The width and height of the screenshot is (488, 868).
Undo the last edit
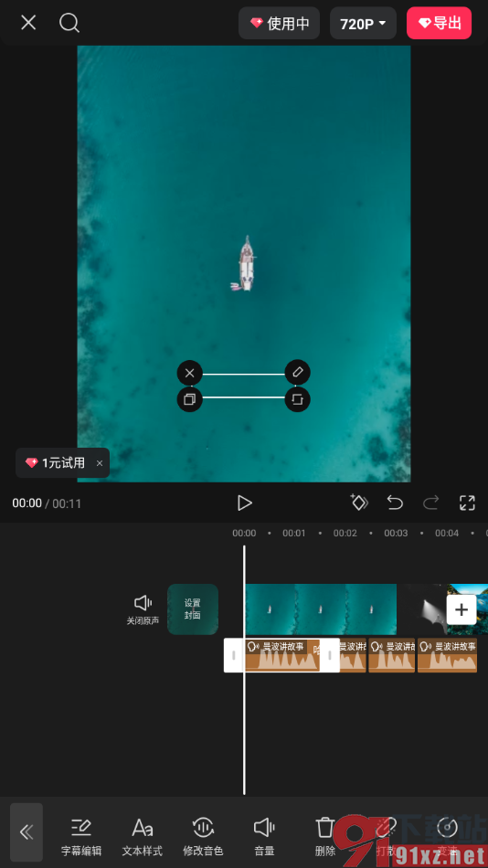click(395, 503)
